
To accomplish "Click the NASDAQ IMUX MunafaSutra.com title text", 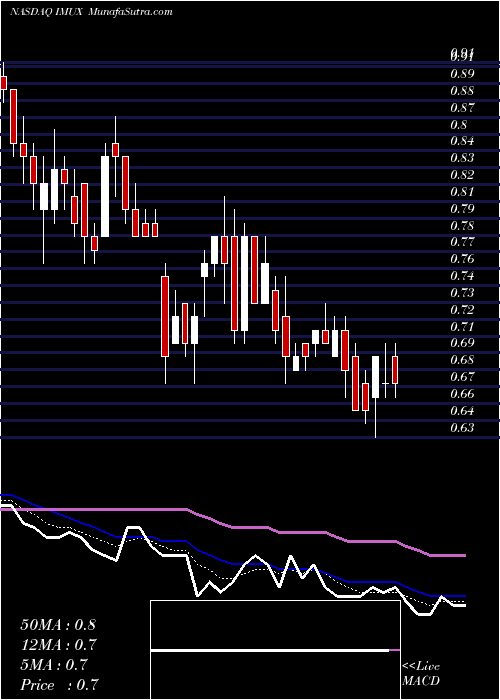I will click(x=91, y=12).
